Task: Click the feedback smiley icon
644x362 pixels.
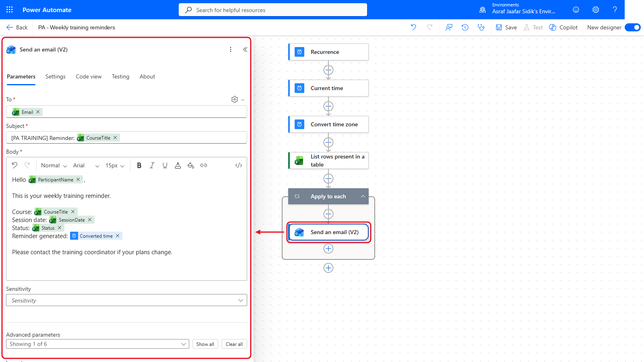Action: tap(576, 10)
